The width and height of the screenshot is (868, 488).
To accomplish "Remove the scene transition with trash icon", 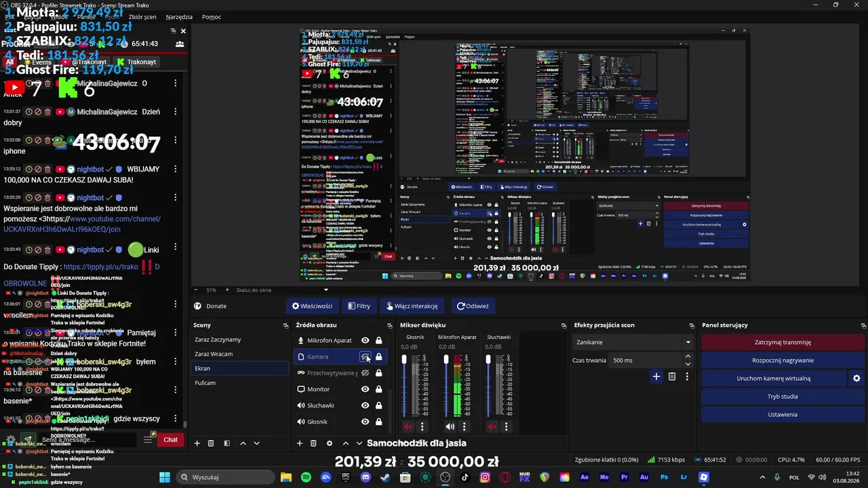I will (x=672, y=376).
